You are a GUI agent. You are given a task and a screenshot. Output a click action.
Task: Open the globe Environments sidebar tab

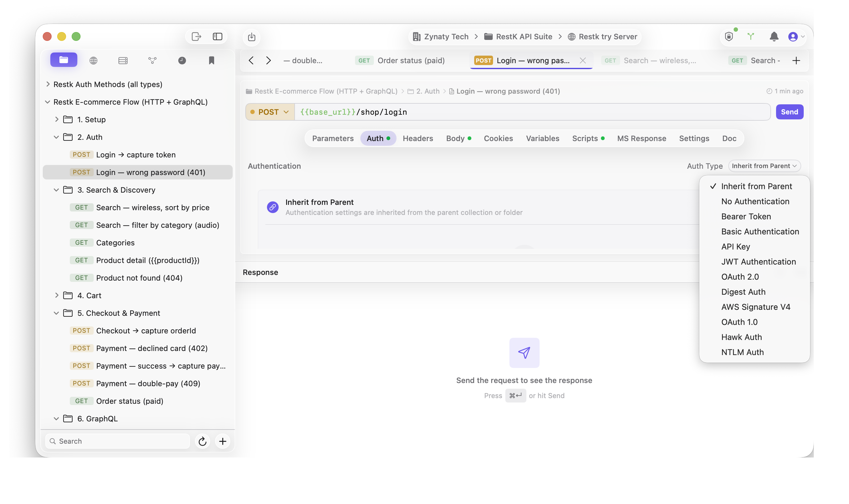93,60
